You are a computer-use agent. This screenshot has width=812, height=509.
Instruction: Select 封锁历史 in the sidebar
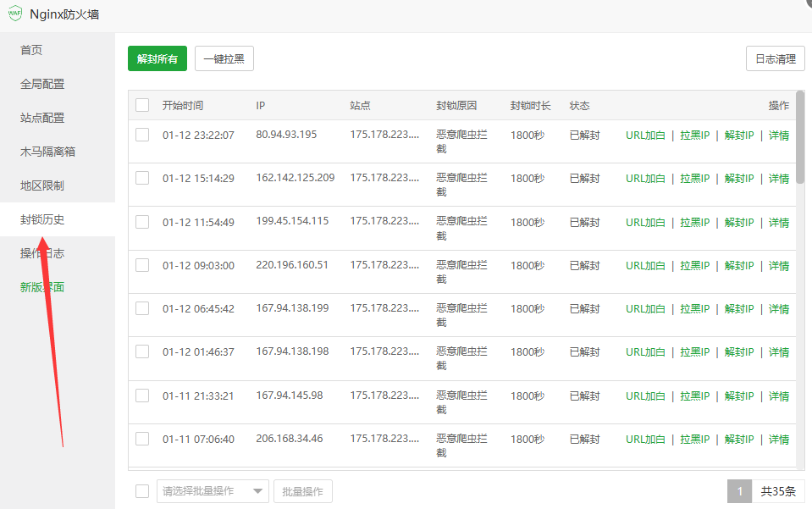point(42,219)
